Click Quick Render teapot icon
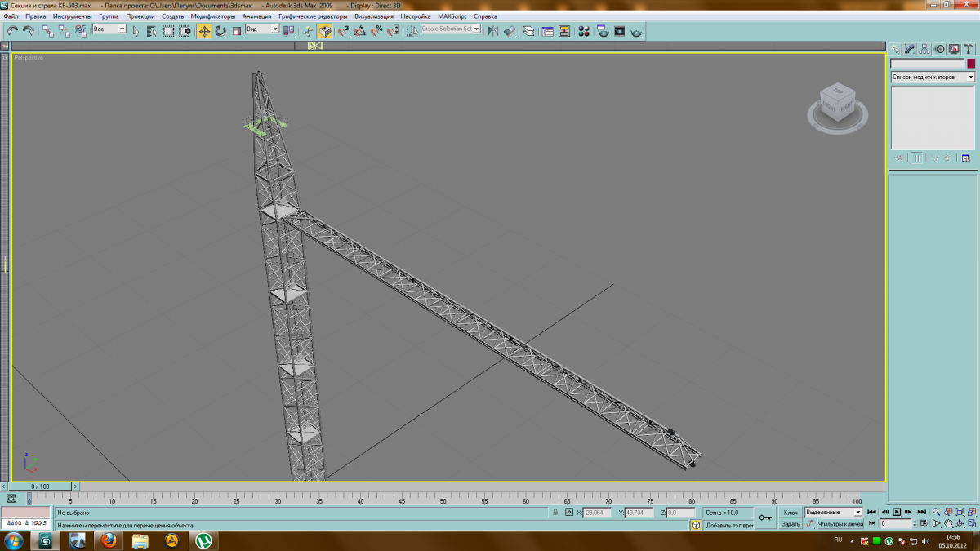 (636, 32)
